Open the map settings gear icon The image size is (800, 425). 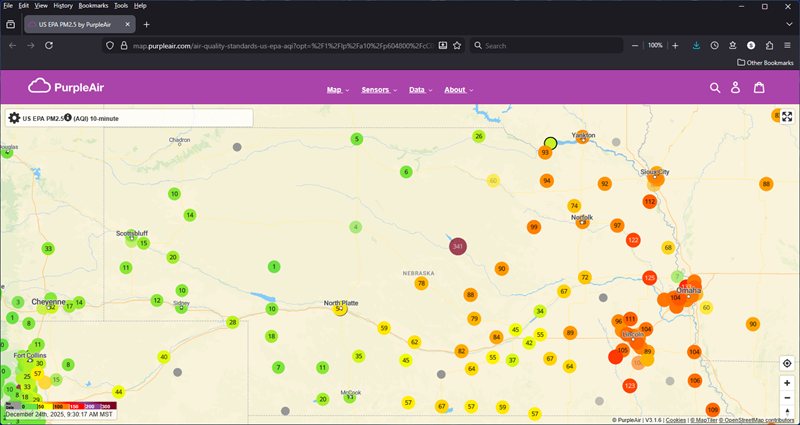coord(14,118)
